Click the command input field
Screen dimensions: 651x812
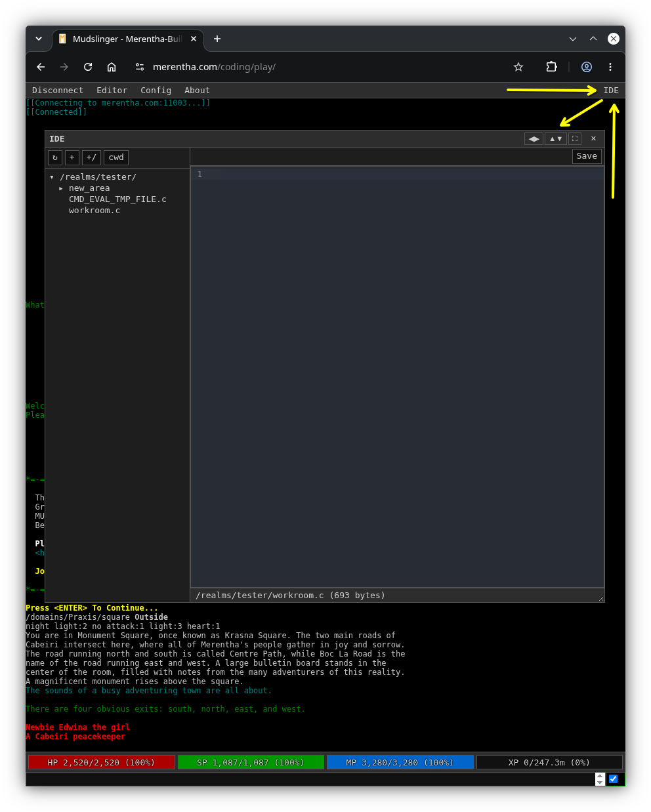point(310,779)
